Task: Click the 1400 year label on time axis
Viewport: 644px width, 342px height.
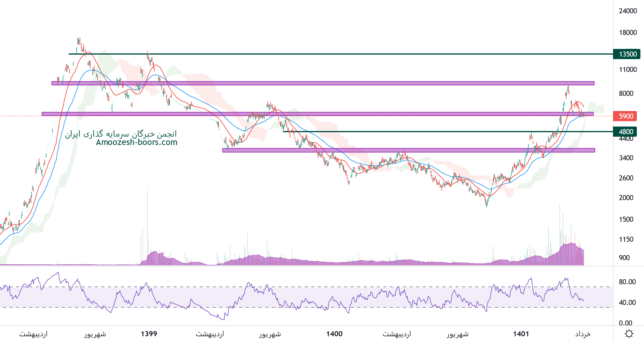Action: [x=334, y=334]
